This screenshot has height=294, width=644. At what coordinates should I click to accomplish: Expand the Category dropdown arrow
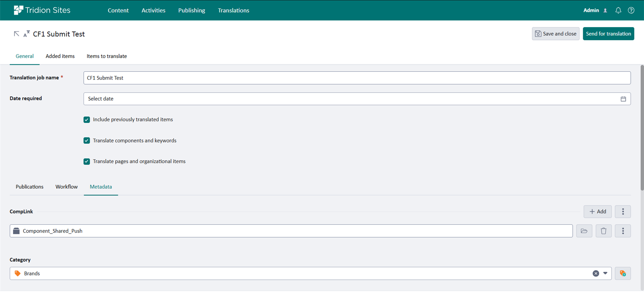pos(605,274)
